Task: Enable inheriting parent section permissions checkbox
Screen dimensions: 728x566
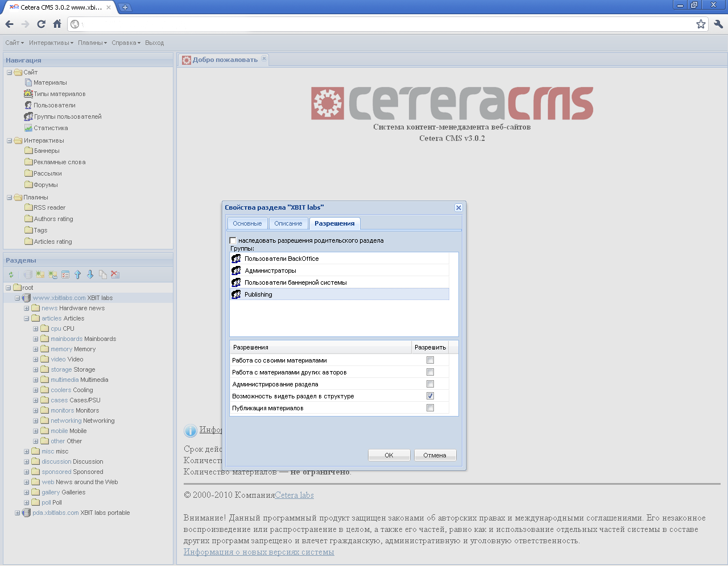Action: pos(233,240)
